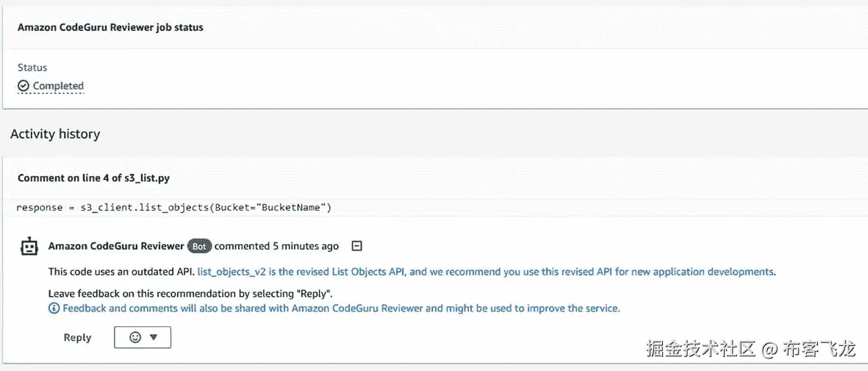Open the emoji reaction dropdown arrow

[154, 337]
